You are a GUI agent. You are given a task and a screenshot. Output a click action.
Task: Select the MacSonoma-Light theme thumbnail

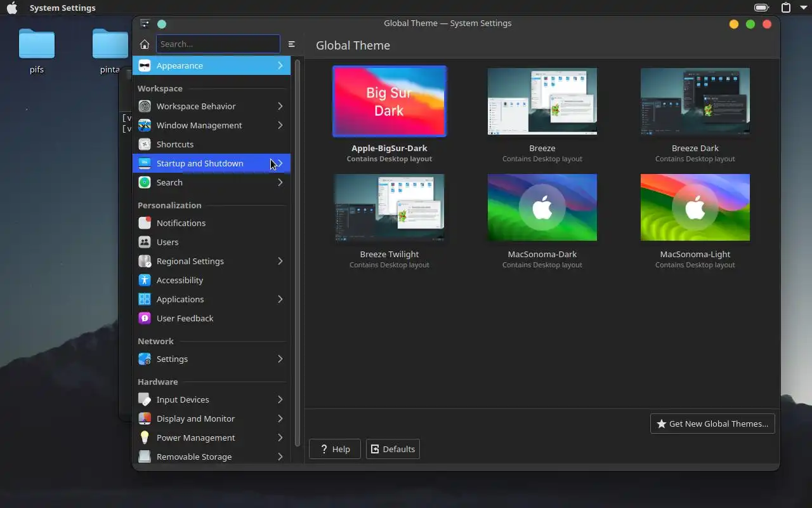(x=695, y=208)
